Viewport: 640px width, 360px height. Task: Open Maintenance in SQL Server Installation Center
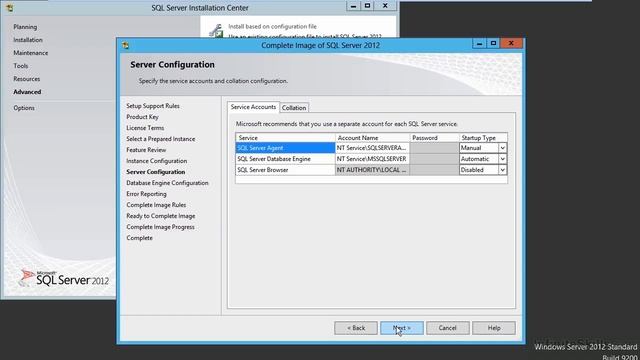(x=31, y=53)
